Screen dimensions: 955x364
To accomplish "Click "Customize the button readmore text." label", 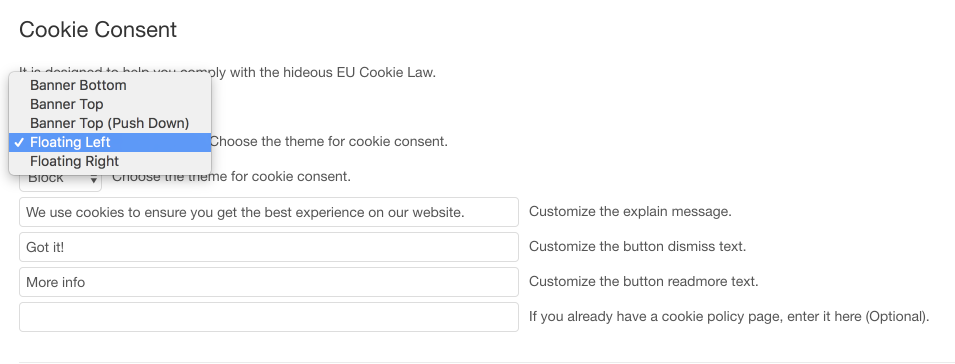I will pyautogui.click(x=643, y=282).
